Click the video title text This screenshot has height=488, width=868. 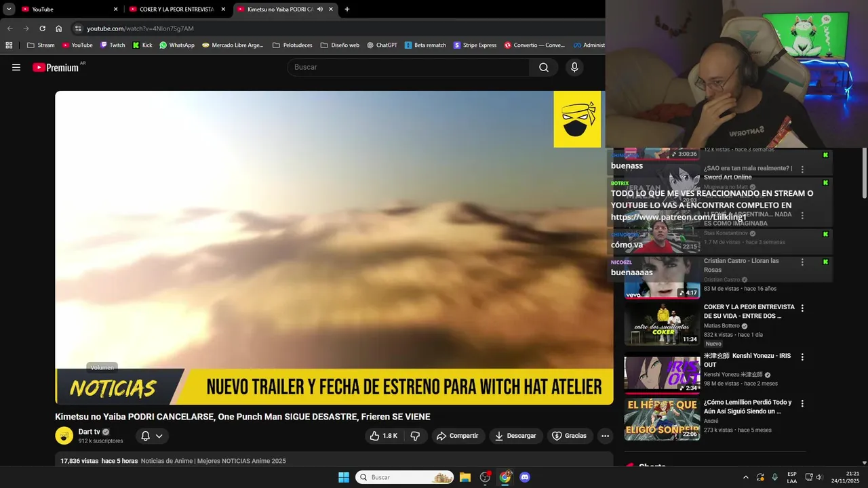pyautogui.click(x=243, y=417)
